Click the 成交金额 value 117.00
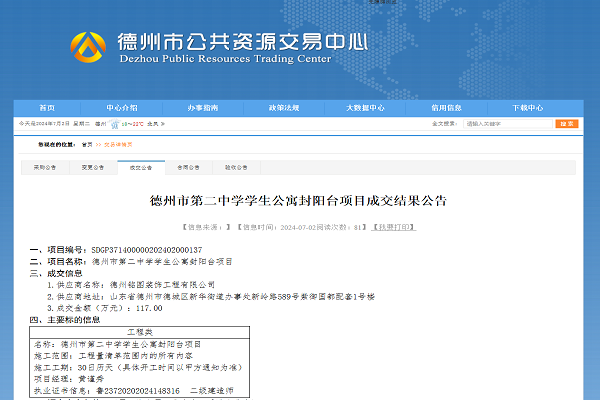Image resolution: width=600 pixels, height=400 pixels. click(x=149, y=308)
